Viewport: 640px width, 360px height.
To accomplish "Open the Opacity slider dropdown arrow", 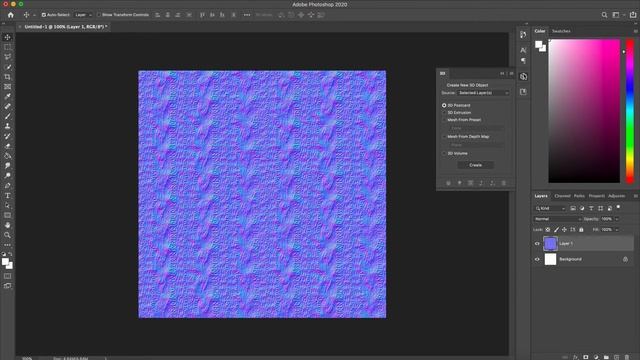I will [617, 219].
